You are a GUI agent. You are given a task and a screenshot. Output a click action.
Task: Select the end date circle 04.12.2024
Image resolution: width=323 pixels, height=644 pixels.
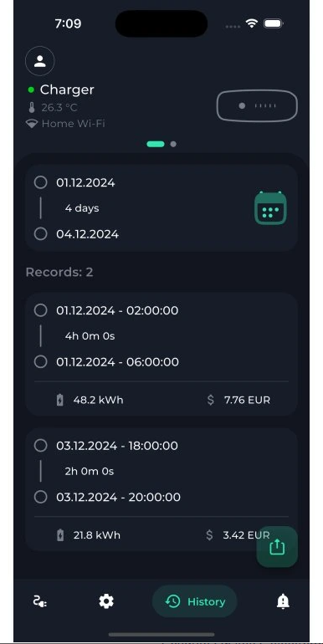(40, 234)
